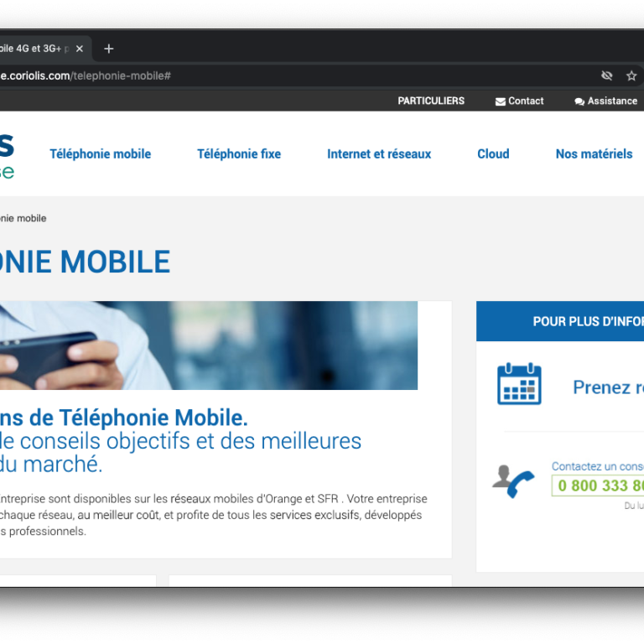Click the chat bubbles icon beside Assistance
Screen dimensions: 644x644
click(x=579, y=101)
